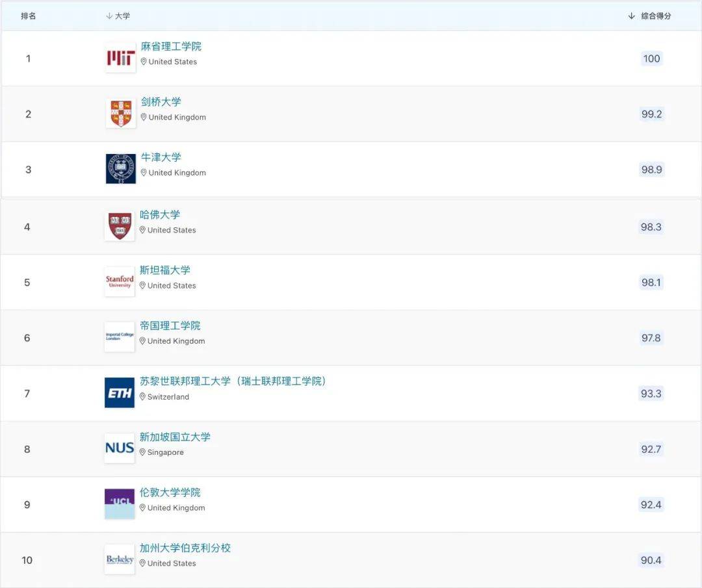Click the location pin icon beside Switzerland
This screenshot has height=588, width=702.
click(x=142, y=396)
